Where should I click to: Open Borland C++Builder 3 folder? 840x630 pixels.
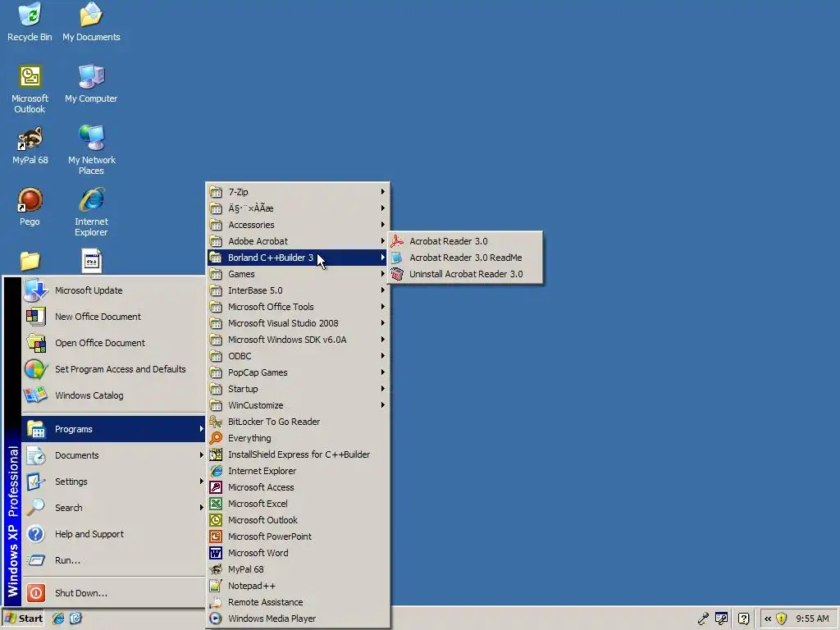[298, 258]
